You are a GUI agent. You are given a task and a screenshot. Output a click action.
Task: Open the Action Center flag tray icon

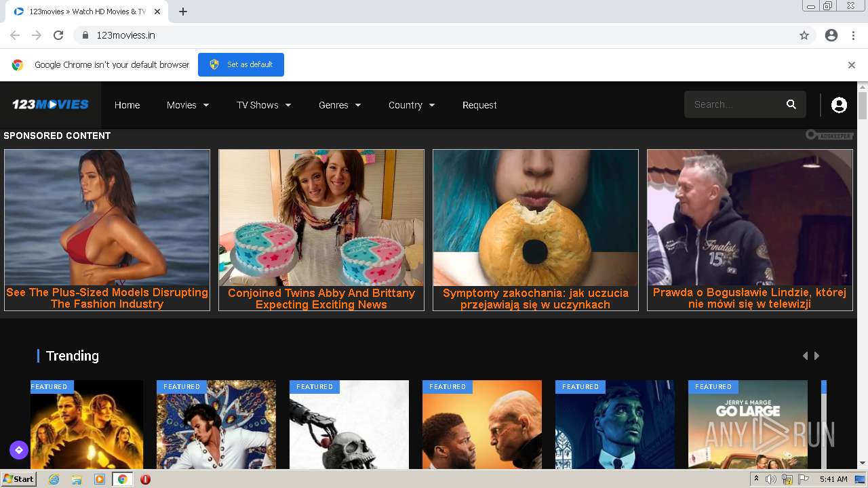(x=804, y=479)
